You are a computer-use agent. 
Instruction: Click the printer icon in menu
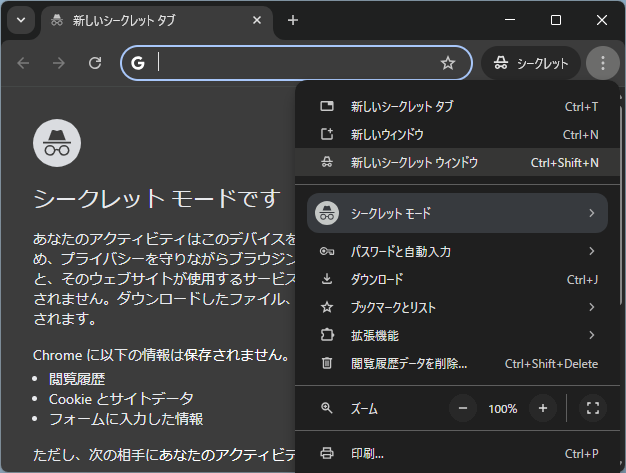click(x=327, y=453)
